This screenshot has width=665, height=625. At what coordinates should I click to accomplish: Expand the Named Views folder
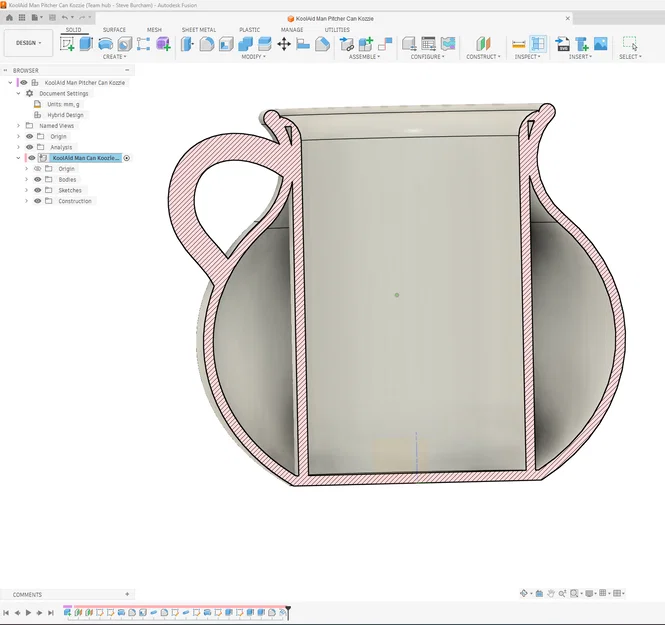click(18, 126)
